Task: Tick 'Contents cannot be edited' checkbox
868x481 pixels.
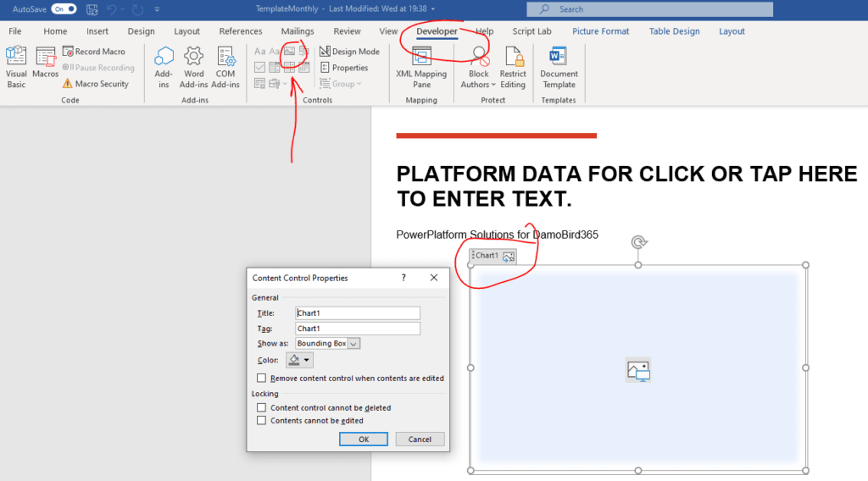Action: click(x=262, y=421)
